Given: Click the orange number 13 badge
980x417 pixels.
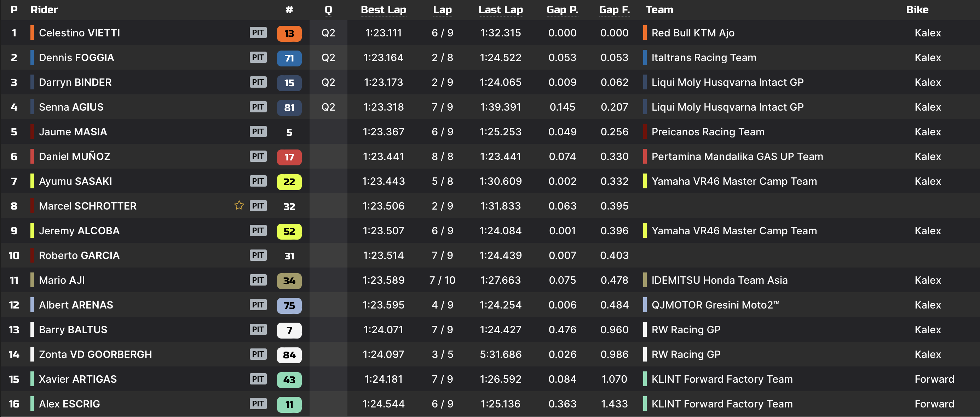Looking at the screenshot, I should (x=289, y=34).
